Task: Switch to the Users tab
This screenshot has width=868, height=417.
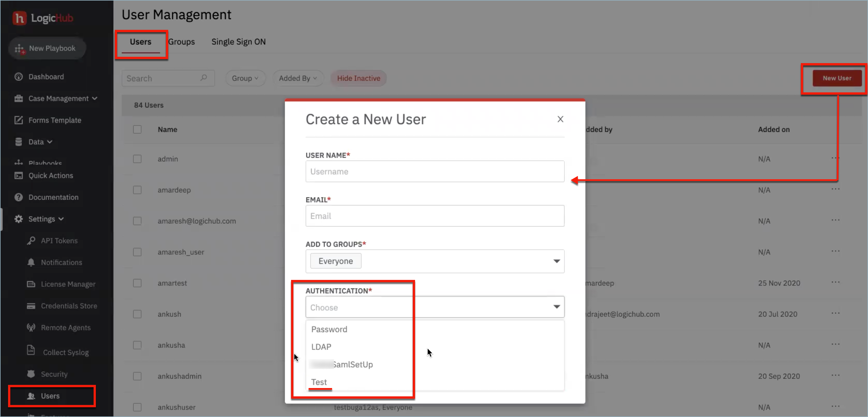Action: click(141, 42)
